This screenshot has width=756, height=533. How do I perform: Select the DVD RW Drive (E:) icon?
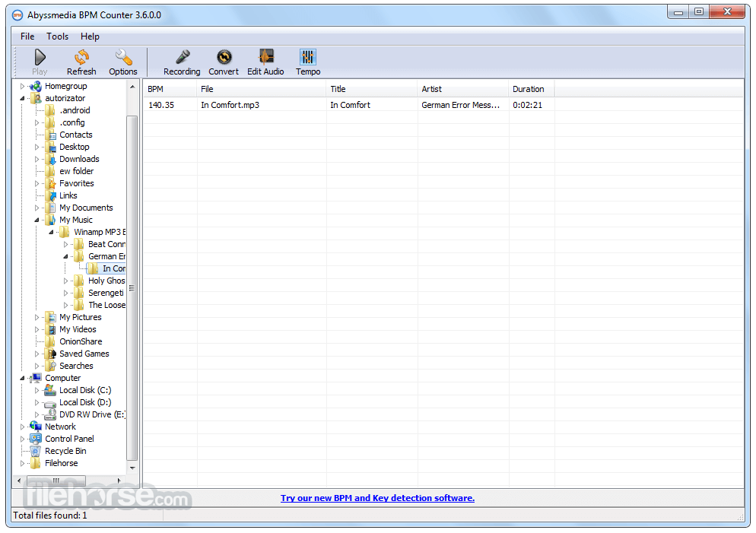pyautogui.click(x=49, y=415)
